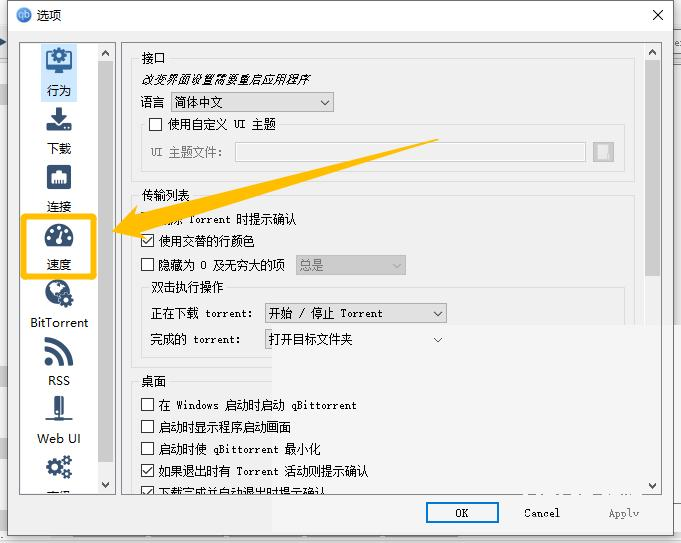Open the Web UI settings page
This screenshot has height=543, width=681.
tap(59, 420)
